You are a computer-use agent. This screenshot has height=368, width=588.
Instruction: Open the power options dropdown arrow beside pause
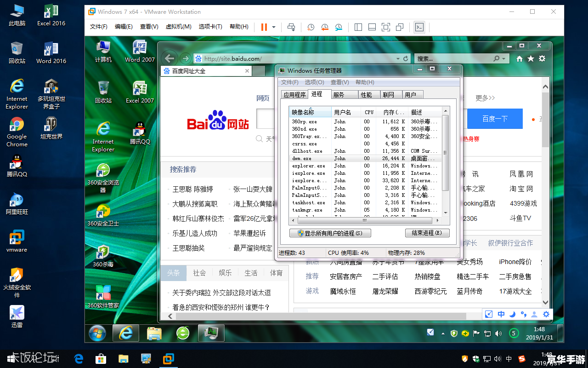274,27
